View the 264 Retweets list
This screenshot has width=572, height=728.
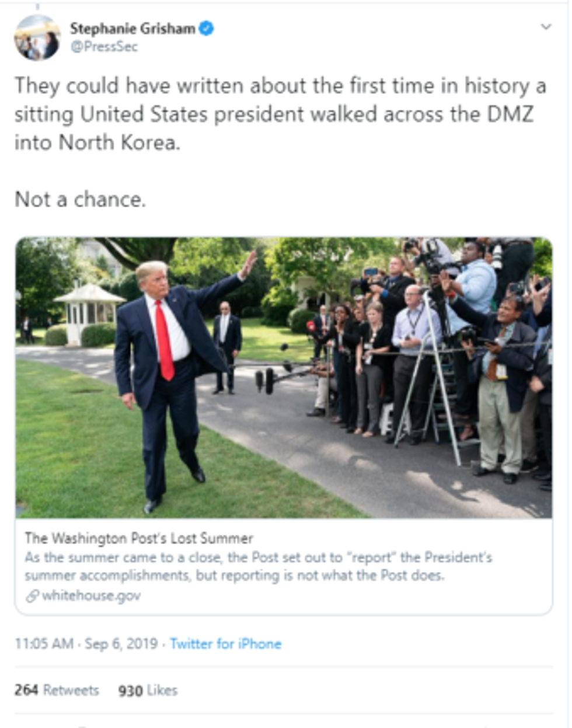click(57, 690)
